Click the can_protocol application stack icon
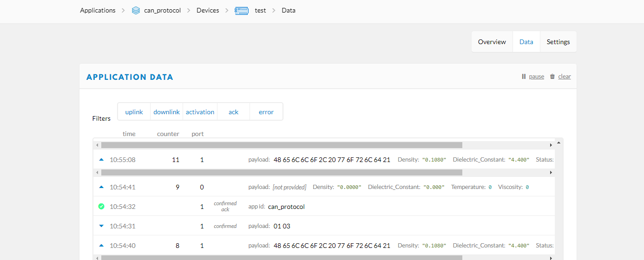This screenshot has height=260, width=644. [x=136, y=10]
